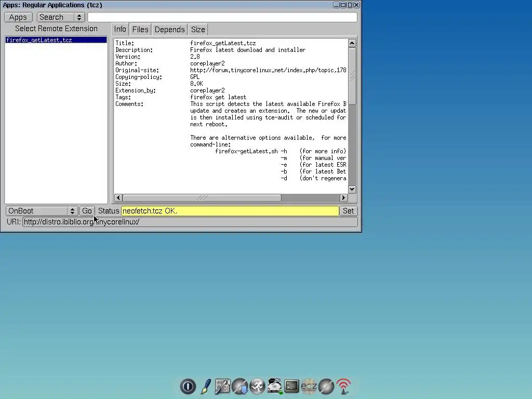Expand the Search dropdown

pyautogui.click(x=60, y=17)
